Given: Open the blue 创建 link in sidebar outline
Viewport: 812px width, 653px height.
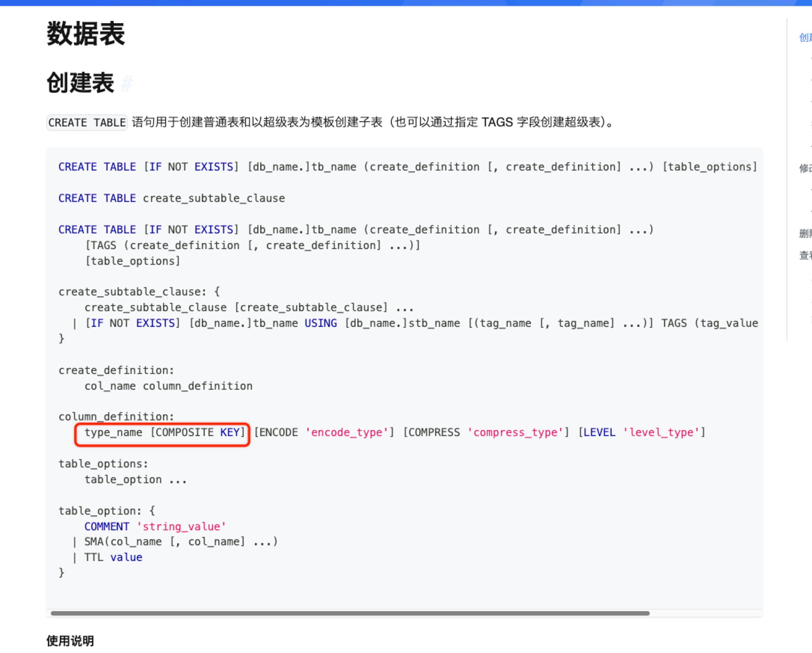Looking at the screenshot, I should click(805, 37).
